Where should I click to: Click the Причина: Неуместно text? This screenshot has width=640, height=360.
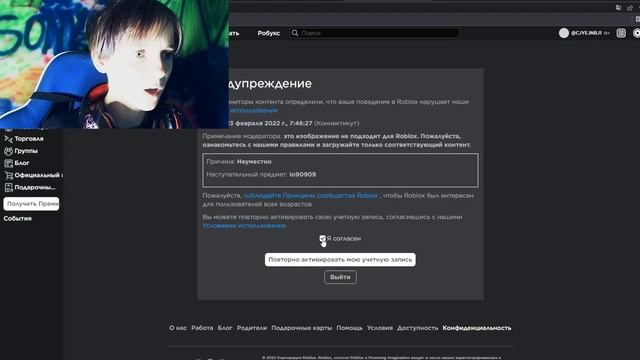point(239,162)
